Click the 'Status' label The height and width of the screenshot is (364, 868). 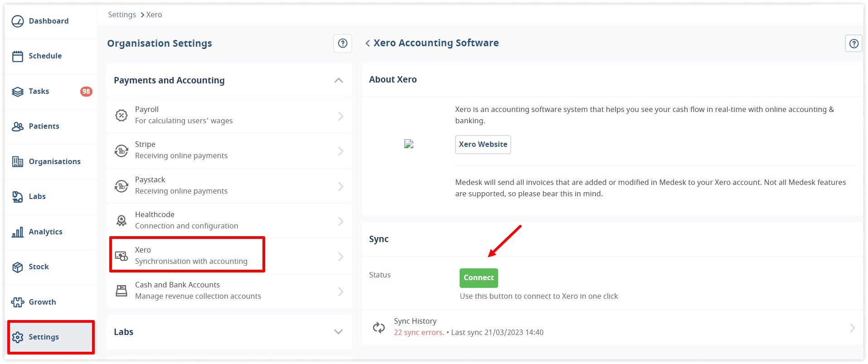click(x=380, y=275)
